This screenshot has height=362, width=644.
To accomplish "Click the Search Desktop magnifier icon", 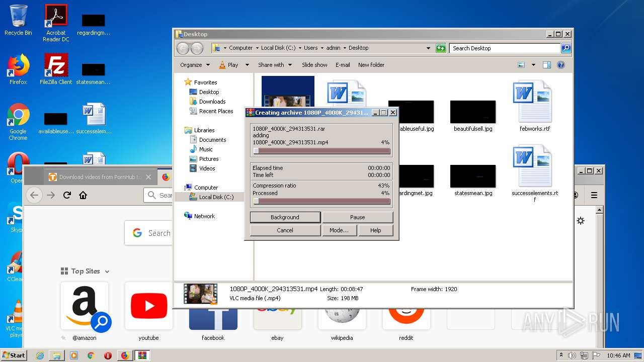I will (x=566, y=48).
